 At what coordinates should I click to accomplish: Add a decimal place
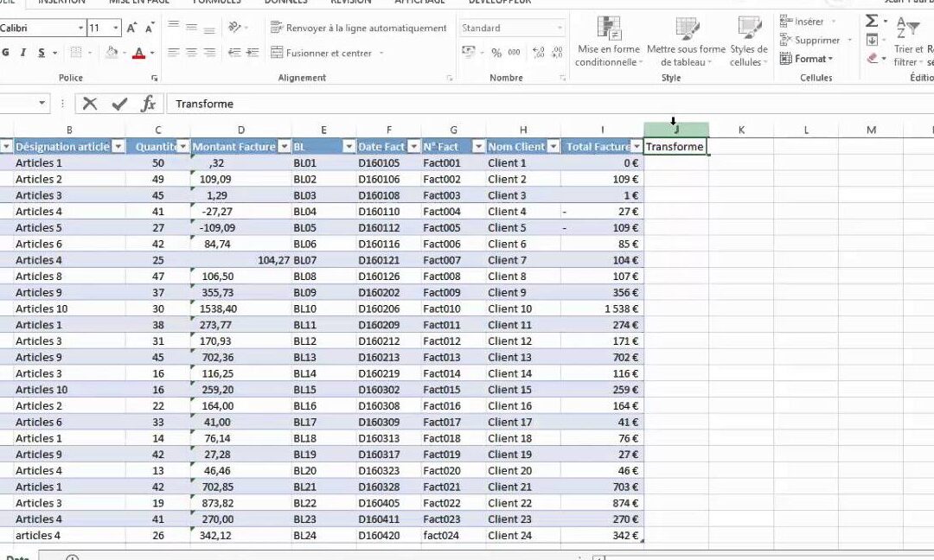click(539, 53)
